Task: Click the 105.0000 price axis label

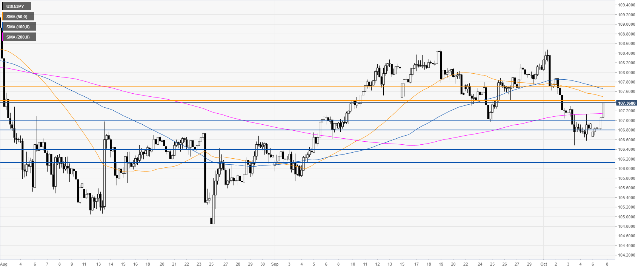Action: tap(625, 217)
